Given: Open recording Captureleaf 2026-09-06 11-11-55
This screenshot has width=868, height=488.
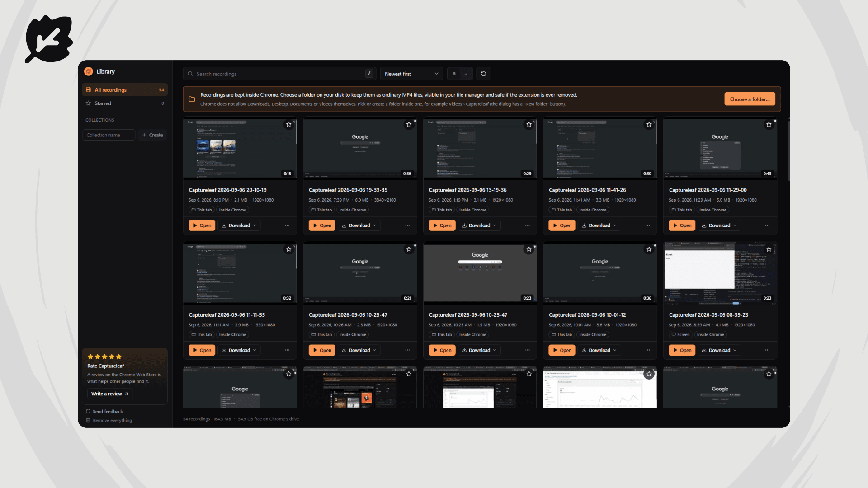Looking at the screenshot, I should [x=202, y=350].
